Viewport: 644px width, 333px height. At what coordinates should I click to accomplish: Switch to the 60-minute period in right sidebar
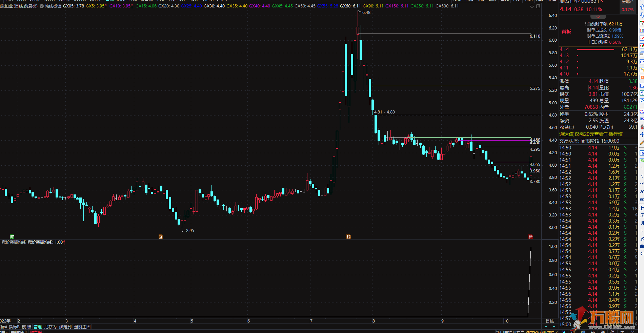click(642, 200)
